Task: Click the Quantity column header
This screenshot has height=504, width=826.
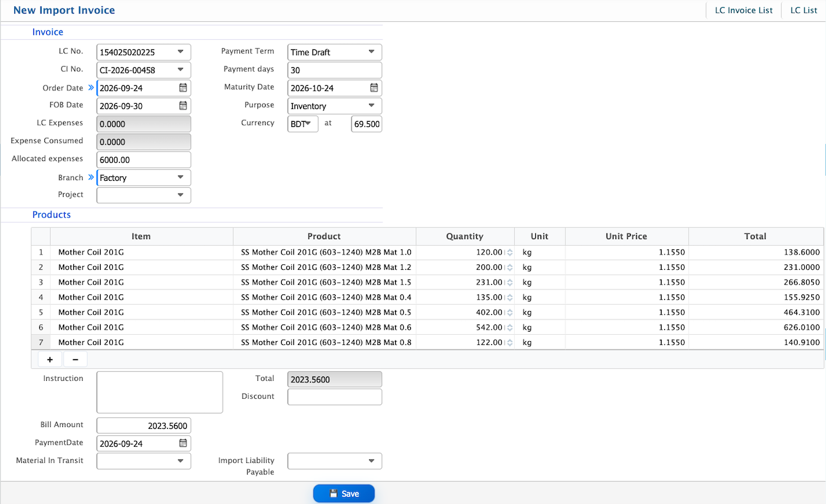Action: click(x=465, y=237)
